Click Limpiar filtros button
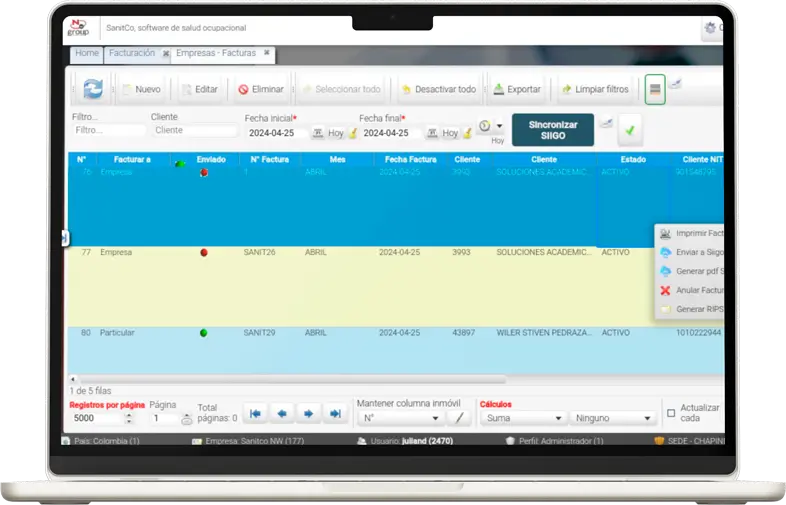This screenshot has width=786, height=505. pos(596,89)
